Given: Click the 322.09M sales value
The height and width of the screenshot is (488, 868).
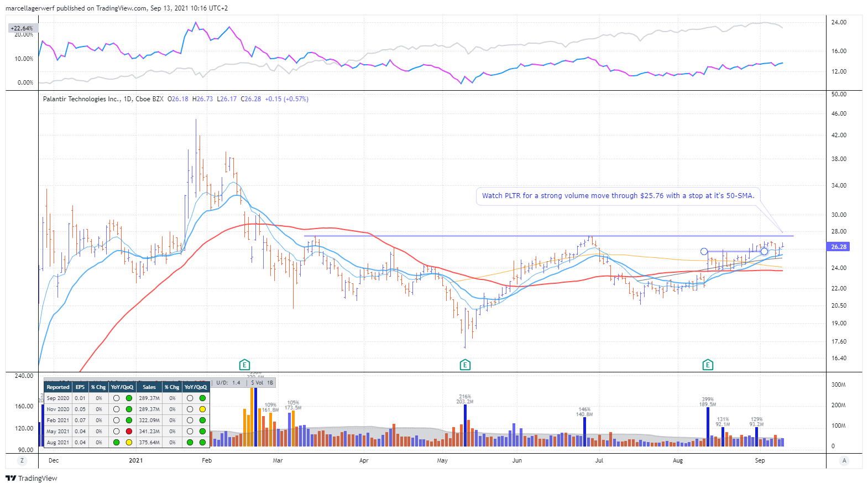Looking at the screenshot, I should (149, 420).
